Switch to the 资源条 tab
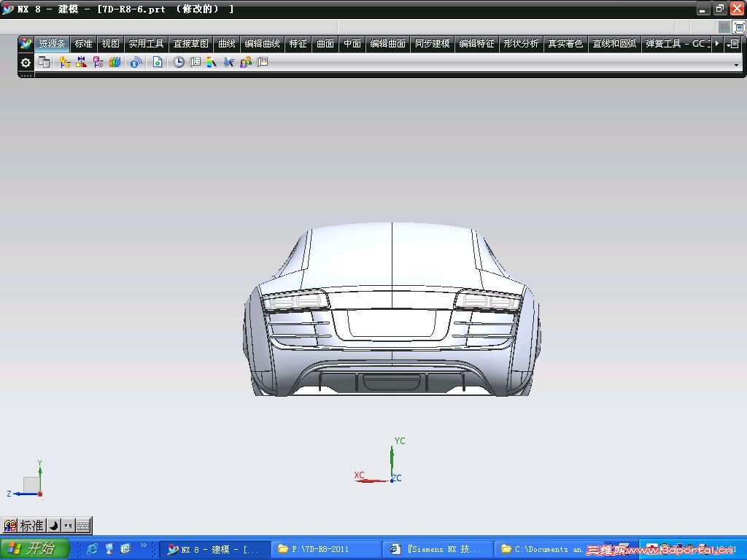Viewport: 747px width, 560px height. point(52,44)
